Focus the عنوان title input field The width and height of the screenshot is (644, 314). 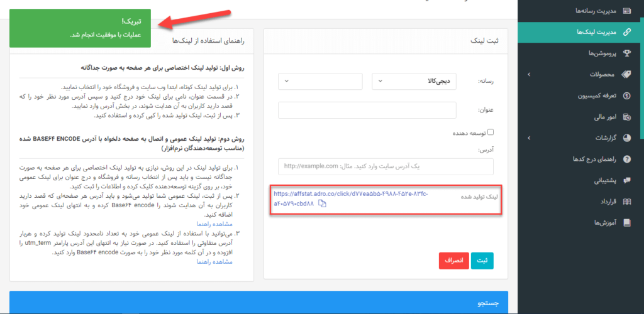[367, 111]
